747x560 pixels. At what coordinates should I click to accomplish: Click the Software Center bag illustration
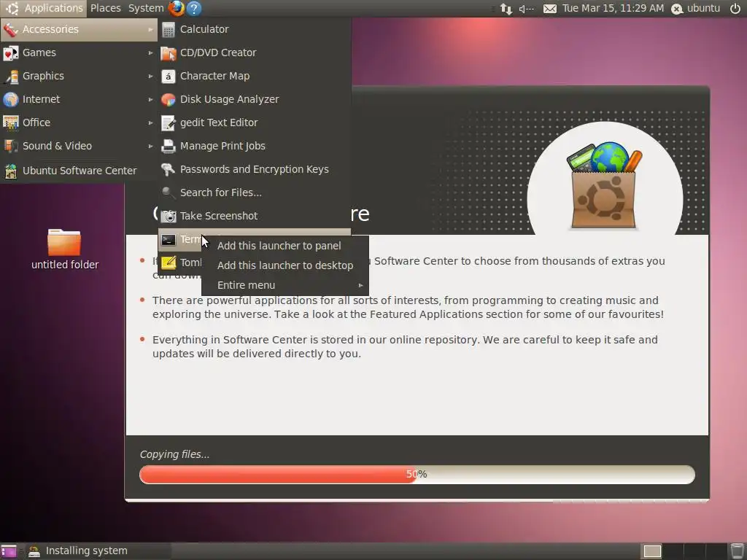605,186
